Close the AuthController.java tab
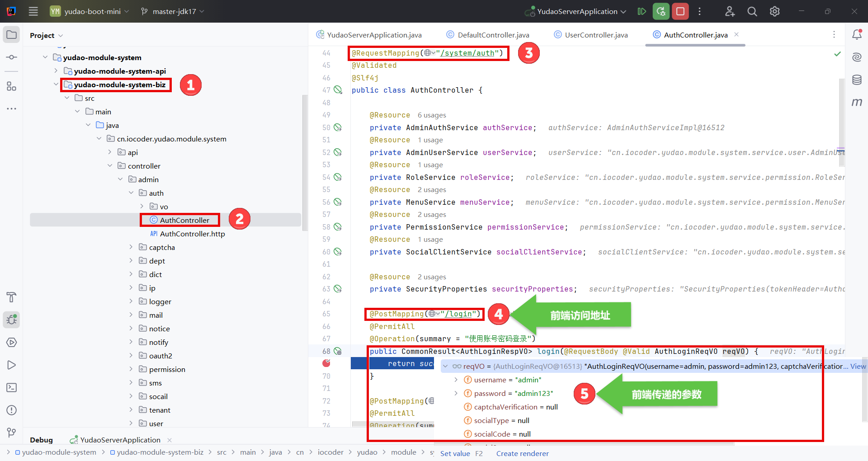The height and width of the screenshot is (461, 868). [736, 35]
